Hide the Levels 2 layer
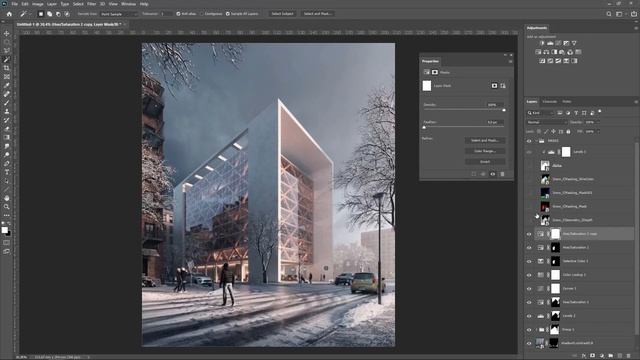640x360 pixels. pyautogui.click(x=529, y=316)
